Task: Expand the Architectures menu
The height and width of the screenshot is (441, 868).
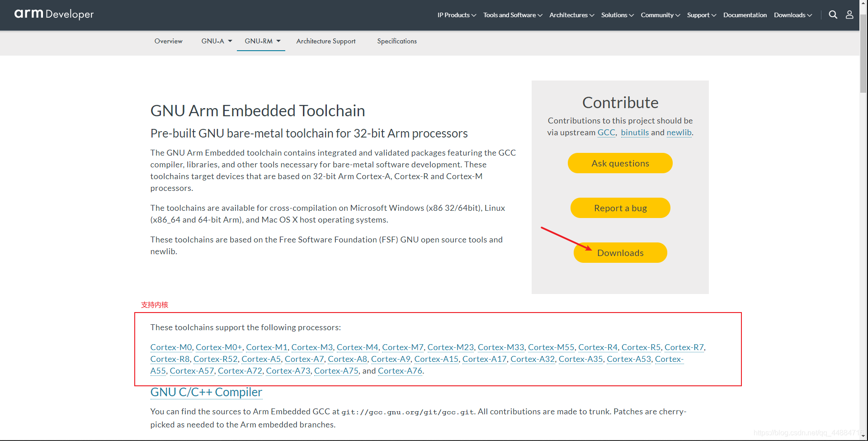Action: [572, 15]
